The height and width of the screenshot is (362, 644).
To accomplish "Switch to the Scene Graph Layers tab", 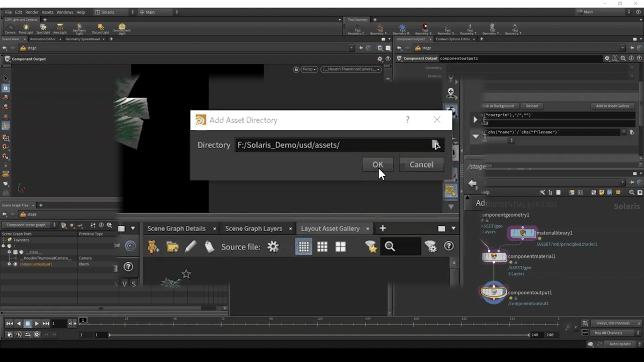I will pos(254,228).
